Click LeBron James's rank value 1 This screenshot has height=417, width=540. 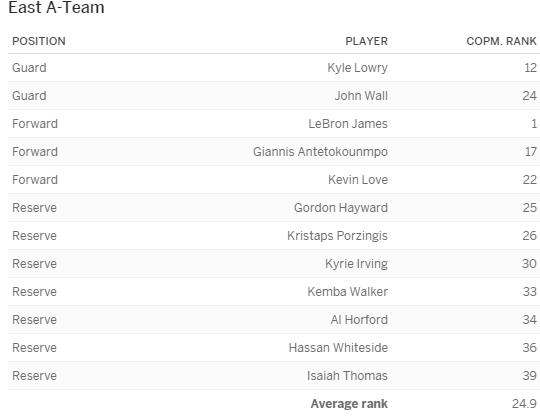(534, 124)
